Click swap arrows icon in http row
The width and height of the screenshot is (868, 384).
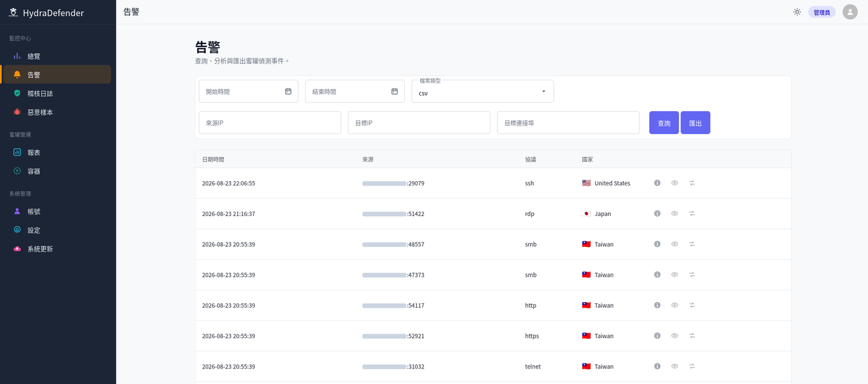click(x=692, y=305)
